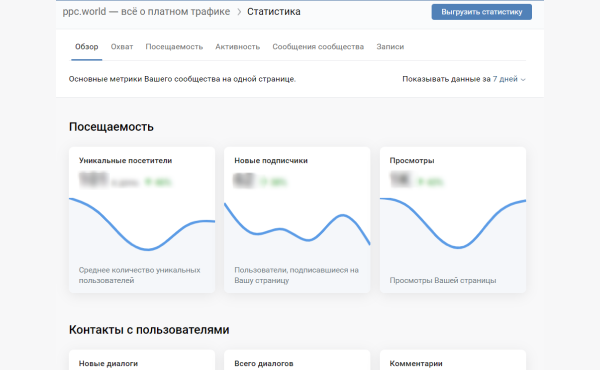Open the 7 дней period dropdown
600x370 pixels.
(x=509, y=79)
